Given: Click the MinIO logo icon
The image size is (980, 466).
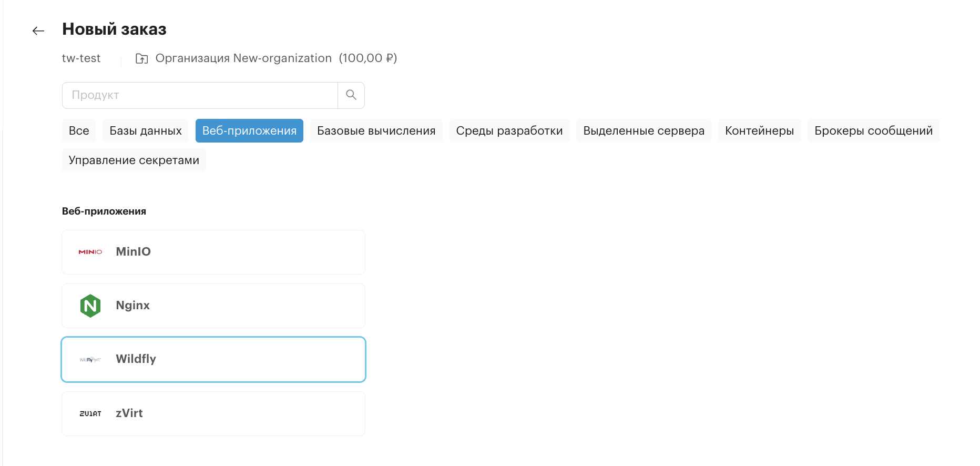Looking at the screenshot, I should pos(90,252).
